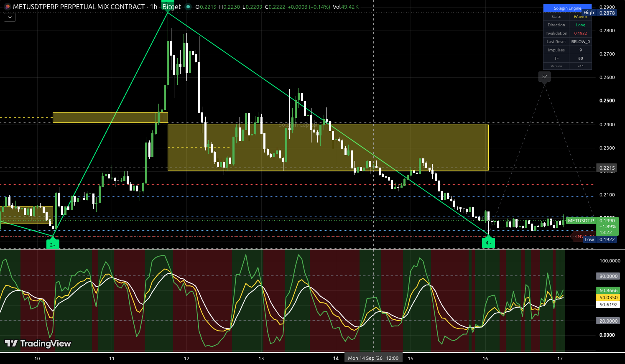Select the small upper yellow zone rectangle
Viewport: 625px width, 364px height.
pyautogui.click(x=110, y=117)
